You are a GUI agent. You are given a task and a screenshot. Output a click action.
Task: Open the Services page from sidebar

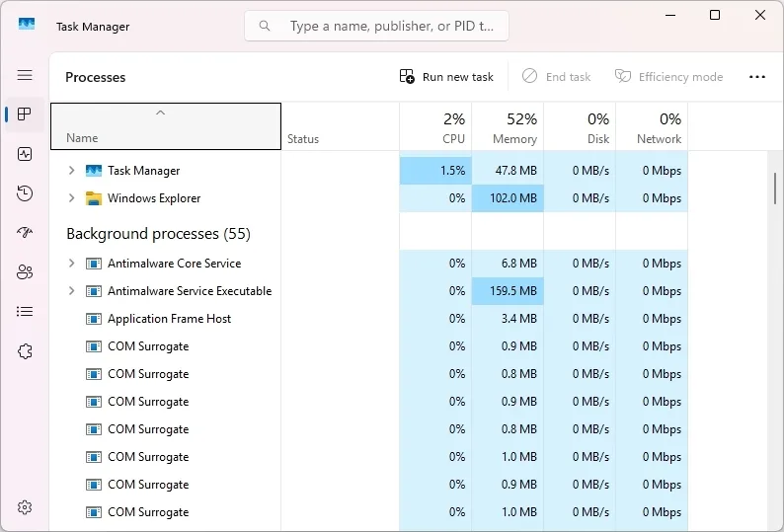pyautogui.click(x=25, y=351)
